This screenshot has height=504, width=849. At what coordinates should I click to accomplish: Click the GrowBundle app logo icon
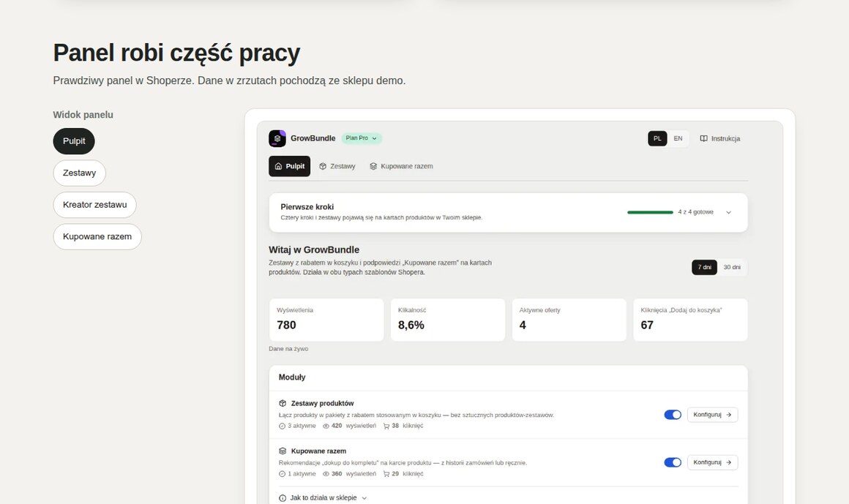tap(277, 138)
